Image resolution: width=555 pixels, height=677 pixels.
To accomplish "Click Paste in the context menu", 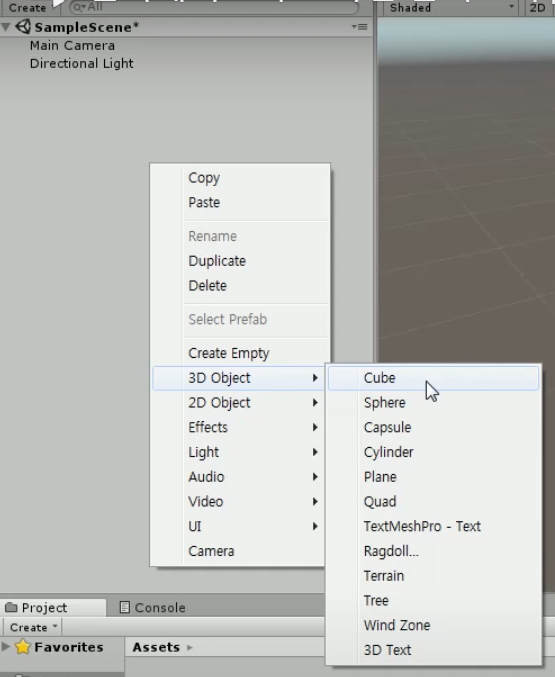I will 240,202.
